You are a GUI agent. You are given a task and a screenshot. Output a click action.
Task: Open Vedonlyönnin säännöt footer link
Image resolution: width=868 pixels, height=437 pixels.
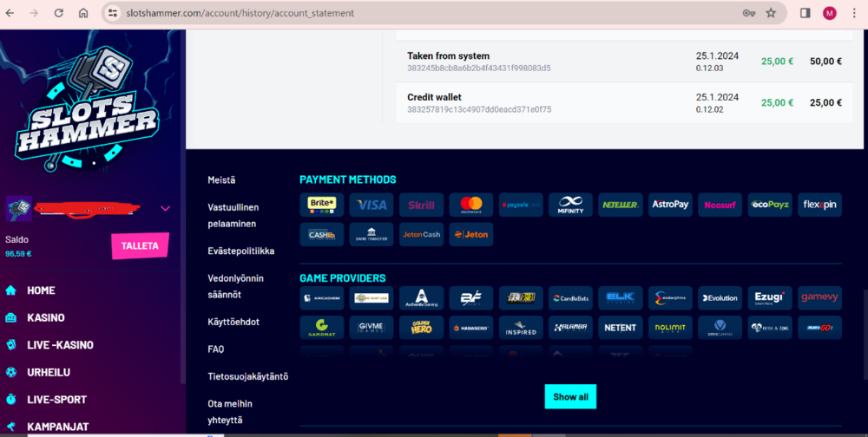pos(235,286)
